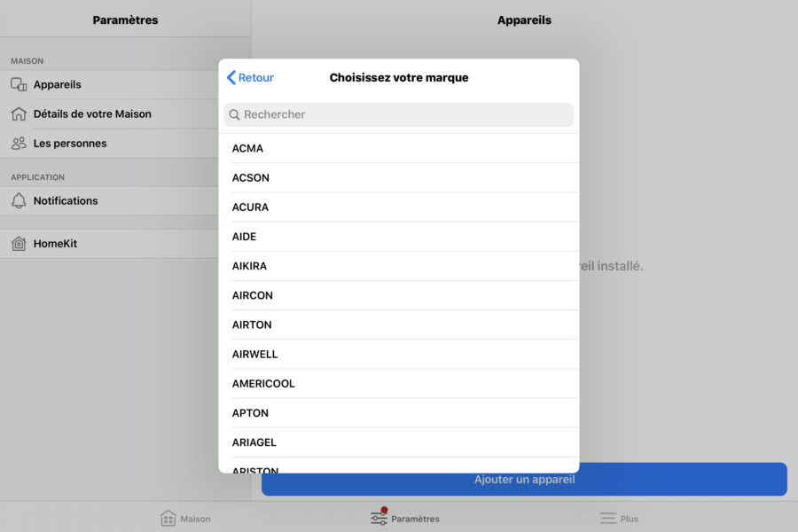This screenshot has width=798, height=532.
Task: Open Appareils in the settings sidebar
Action: [x=109, y=84]
